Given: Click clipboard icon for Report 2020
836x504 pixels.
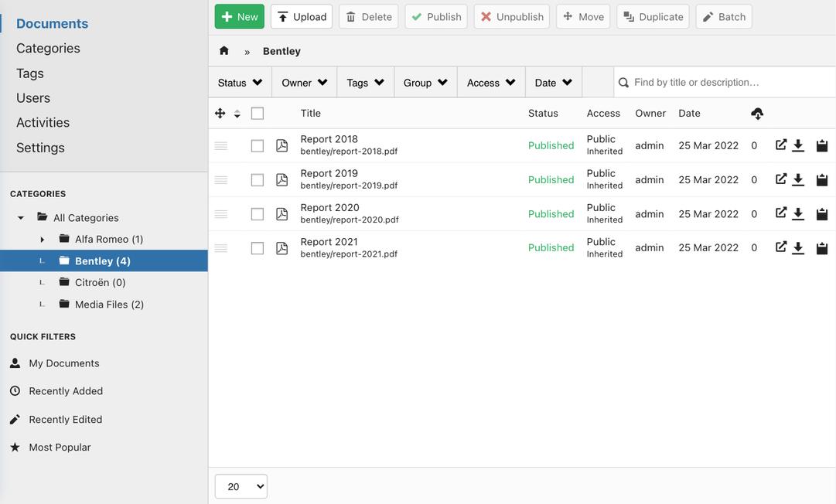Looking at the screenshot, I should pyautogui.click(x=822, y=213).
